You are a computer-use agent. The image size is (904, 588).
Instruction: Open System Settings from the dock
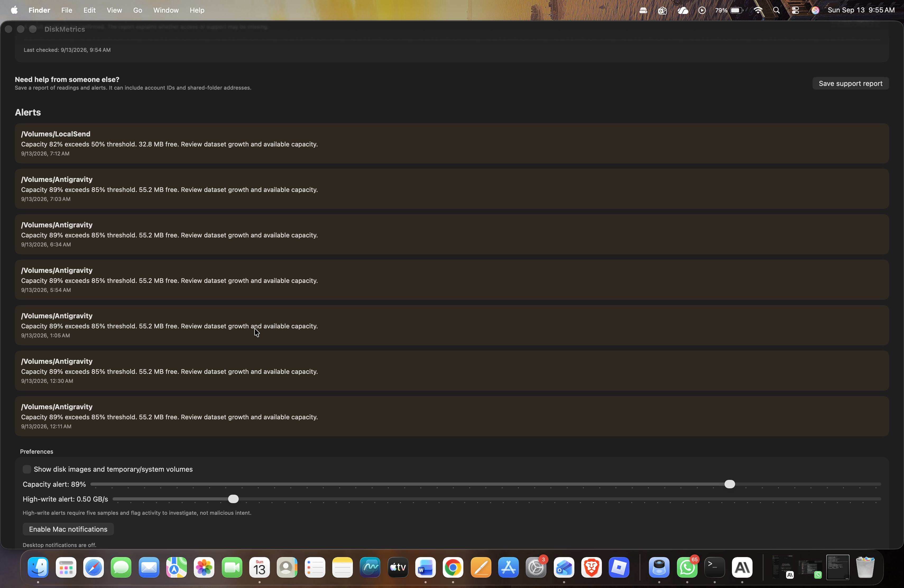[x=536, y=567]
